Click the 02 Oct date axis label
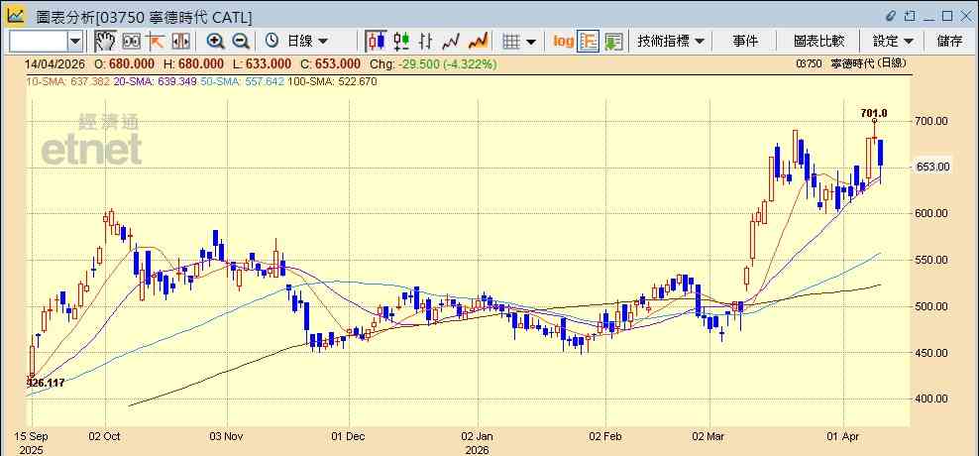 (105, 436)
